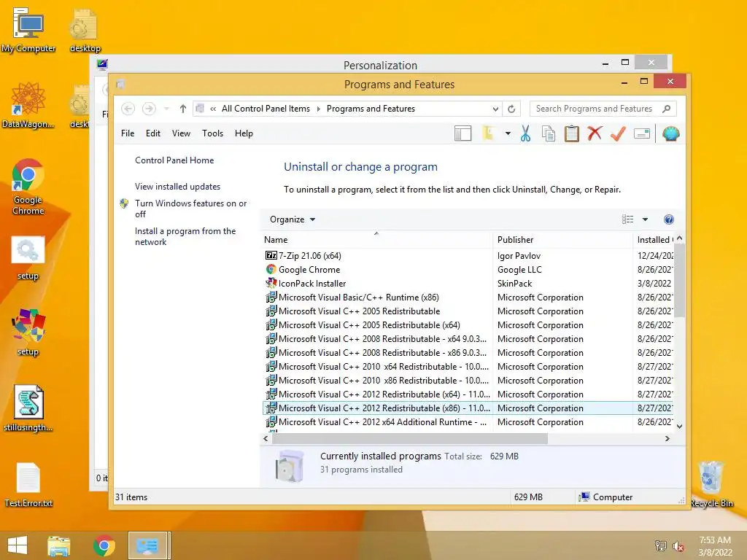Click the horizontal scrollbar left arrow
The width and height of the screenshot is (747, 560).
tap(266, 438)
